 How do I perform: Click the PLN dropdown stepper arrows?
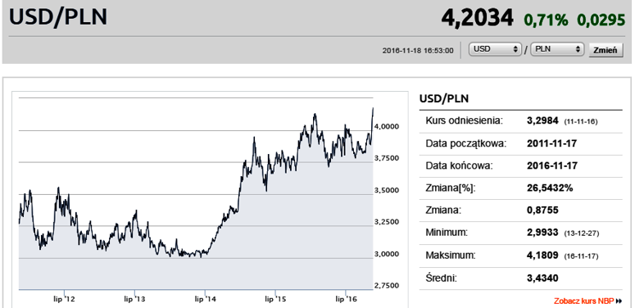(578, 49)
